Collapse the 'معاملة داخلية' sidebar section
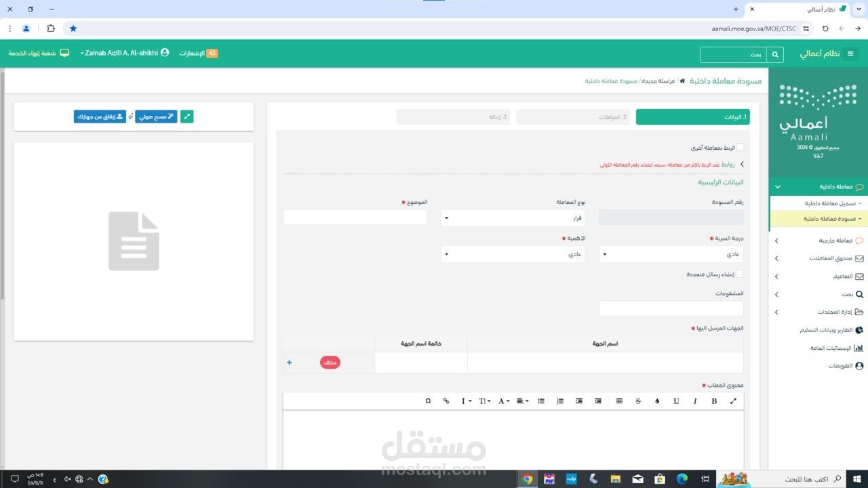This screenshot has width=868, height=488. tap(818, 186)
